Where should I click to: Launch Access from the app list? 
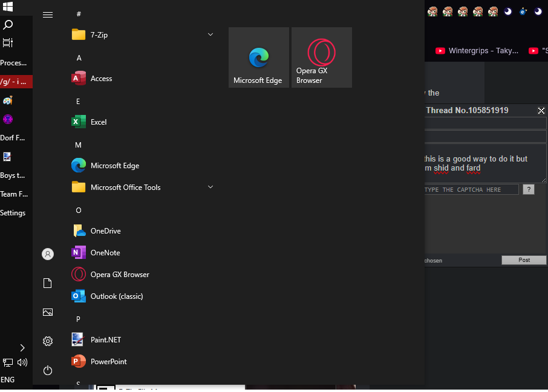click(x=143, y=78)
